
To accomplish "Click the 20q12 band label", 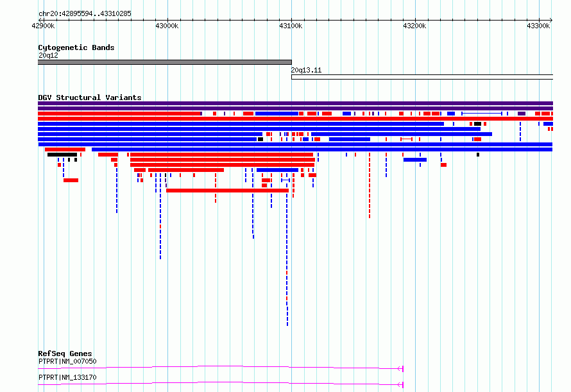I will point(48,55).
